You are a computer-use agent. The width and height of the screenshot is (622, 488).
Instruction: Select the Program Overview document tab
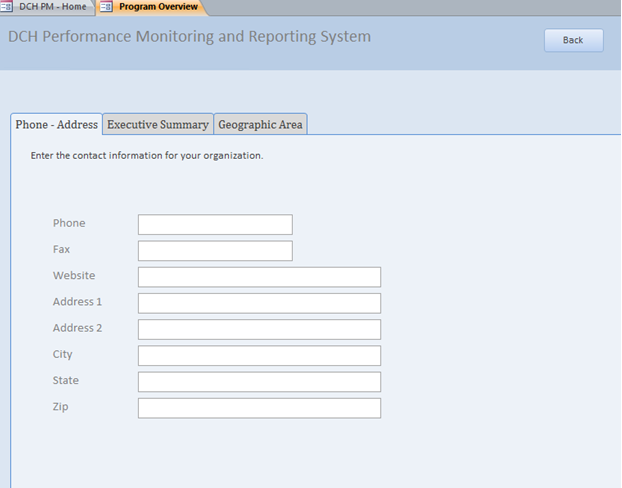(x=157, y=7)
